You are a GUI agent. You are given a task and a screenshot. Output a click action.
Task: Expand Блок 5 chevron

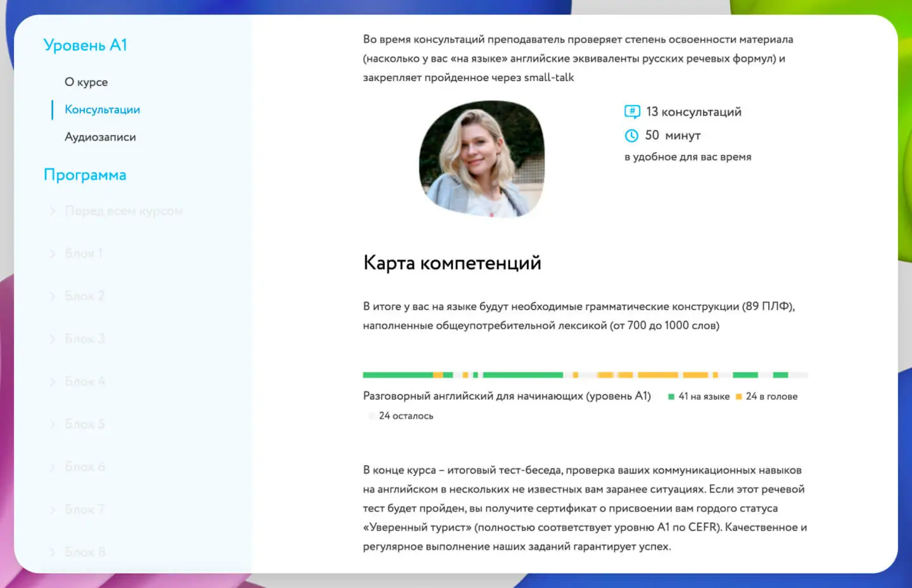53,424
